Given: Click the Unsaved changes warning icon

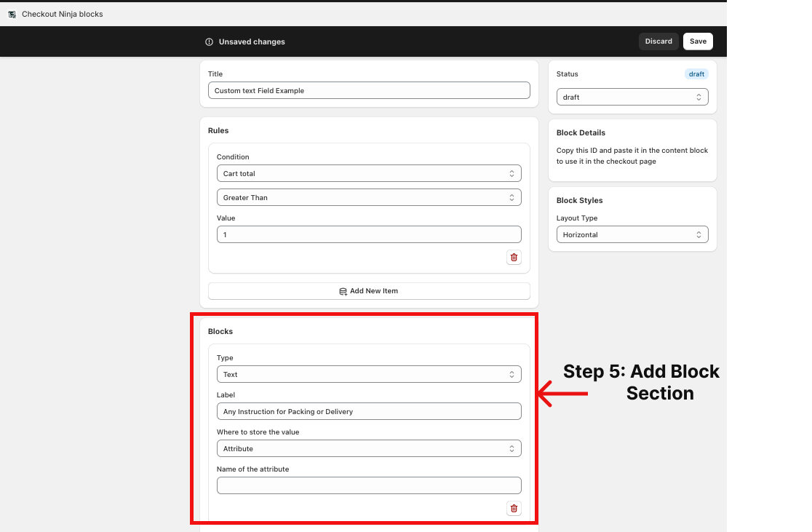Looking at the screenshot, I should pyautogui.click(x=210, y=41).
